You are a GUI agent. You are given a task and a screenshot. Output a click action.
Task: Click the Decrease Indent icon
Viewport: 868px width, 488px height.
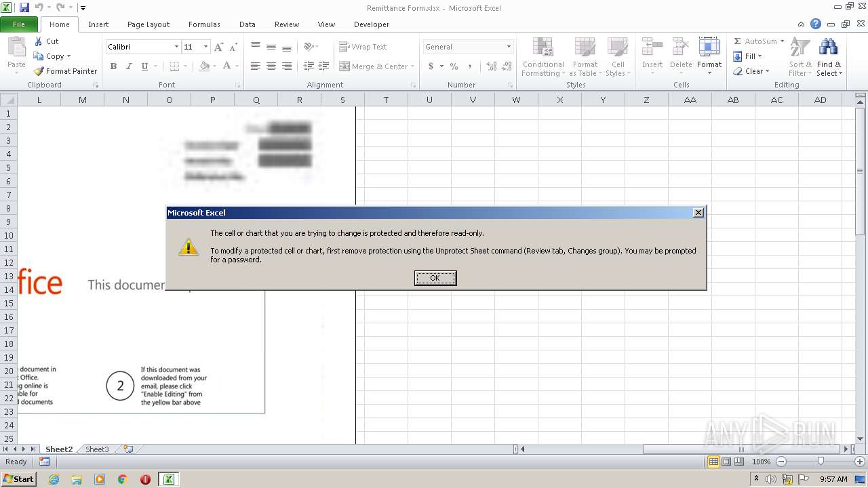click(309, 66)
